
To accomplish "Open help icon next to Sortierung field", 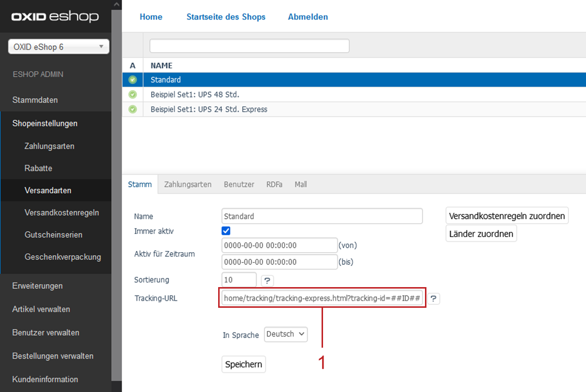I will tap(267, 281).
